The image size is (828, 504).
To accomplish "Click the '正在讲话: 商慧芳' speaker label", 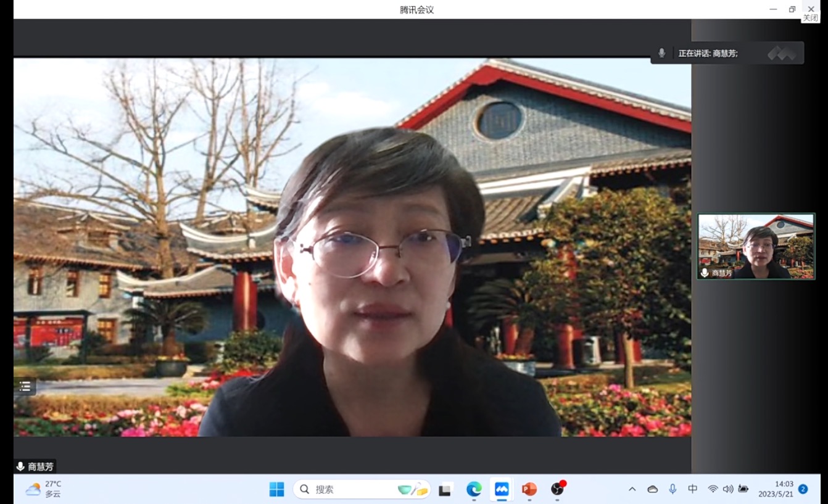I will 708,54.
